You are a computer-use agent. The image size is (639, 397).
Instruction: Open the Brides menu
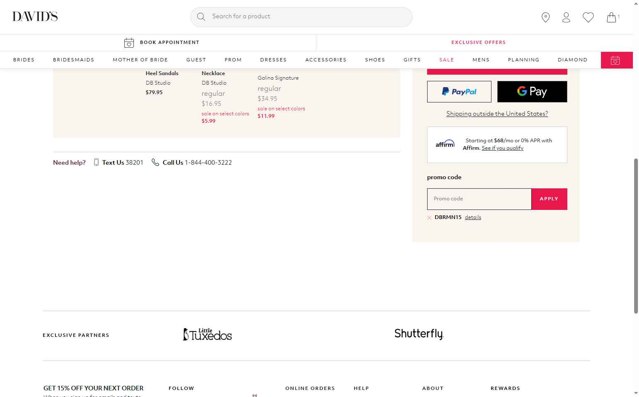point(24,60)
